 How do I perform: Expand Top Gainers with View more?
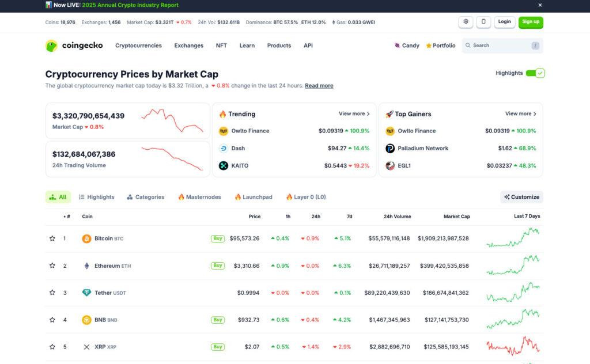[x=520, y=114]
